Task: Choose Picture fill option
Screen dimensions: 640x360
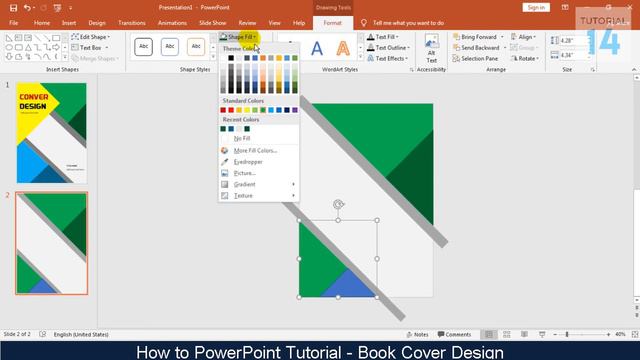Action: [x=258, y=173]
